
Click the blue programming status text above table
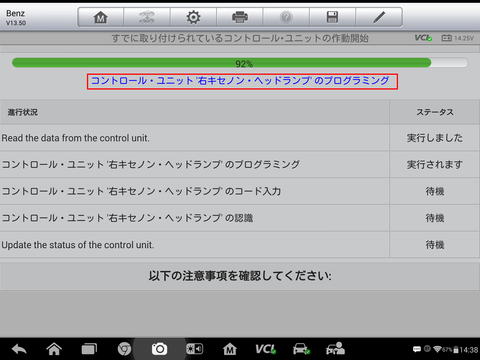coord(240,81)
